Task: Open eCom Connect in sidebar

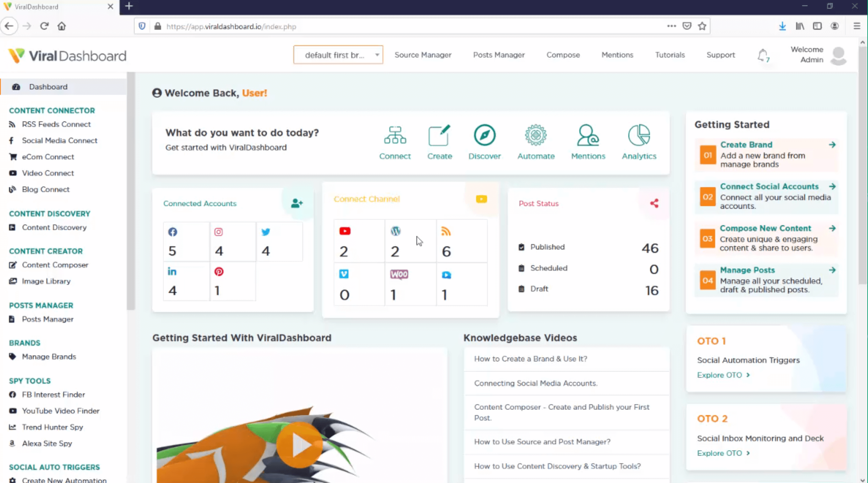Action: coord(48,157)
